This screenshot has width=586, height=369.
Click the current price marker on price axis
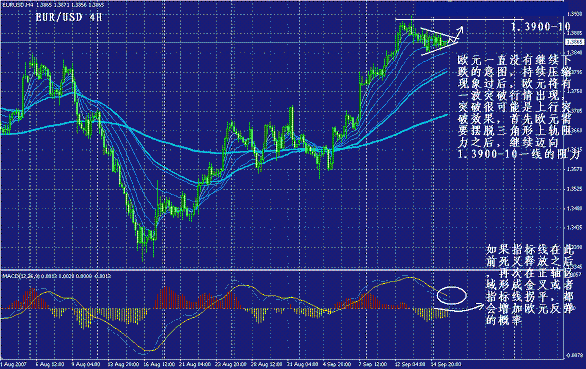pos(575,43)
